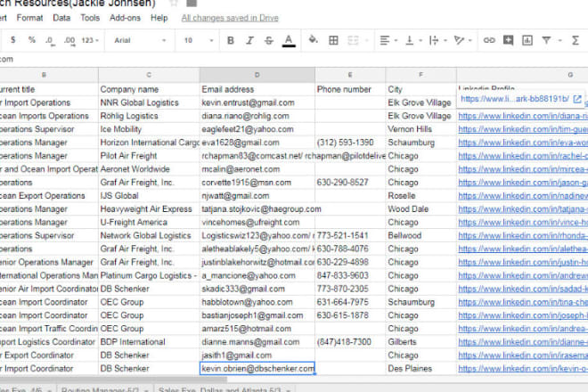Select cell Aeronet Worldwide

(149, 169)
